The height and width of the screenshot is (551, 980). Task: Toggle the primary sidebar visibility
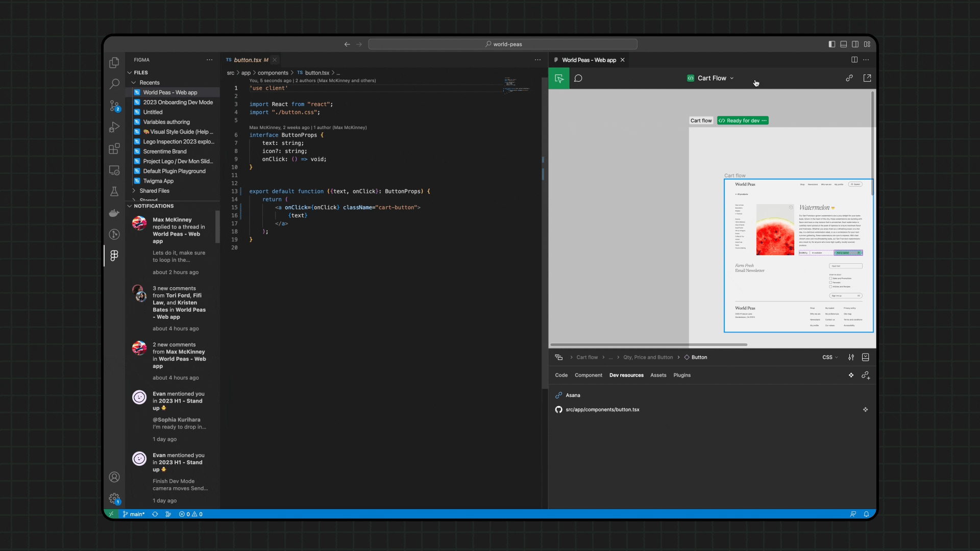pos(831,44)
